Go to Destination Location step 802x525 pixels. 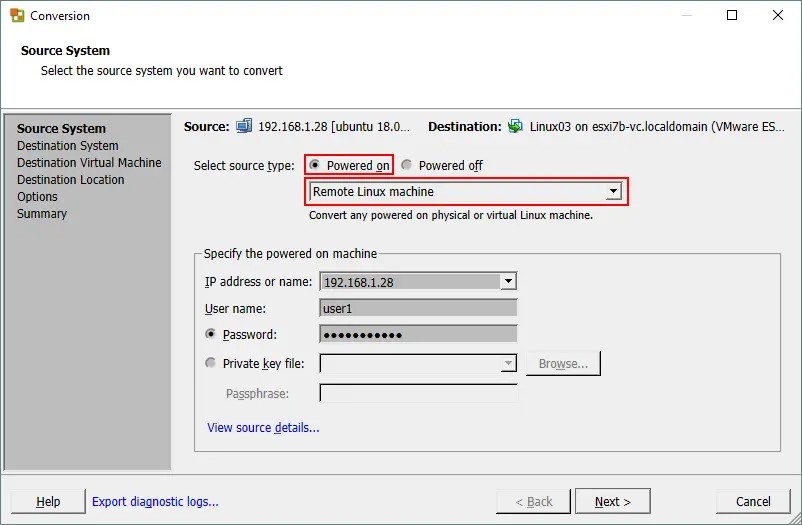71,180
